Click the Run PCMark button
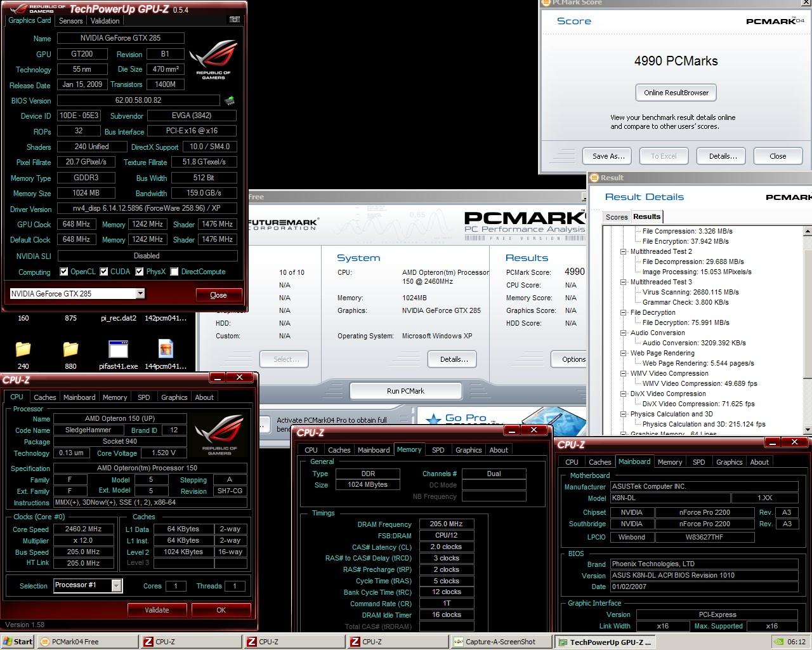The width and height of the screenshot is (812, 650). (x=405, y=391)
